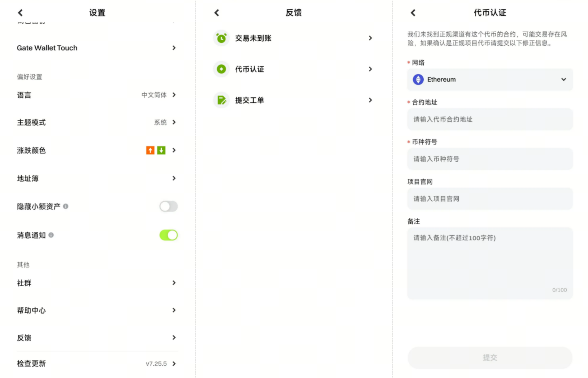Tap the green token icon for 代币认证
588x378 pixels.
221,69
